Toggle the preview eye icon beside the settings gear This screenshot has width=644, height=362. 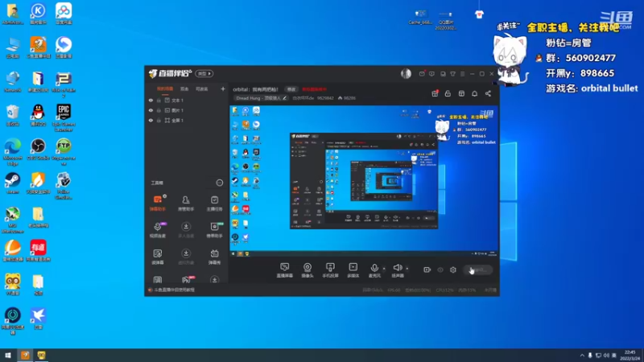(x=440, y=270)
